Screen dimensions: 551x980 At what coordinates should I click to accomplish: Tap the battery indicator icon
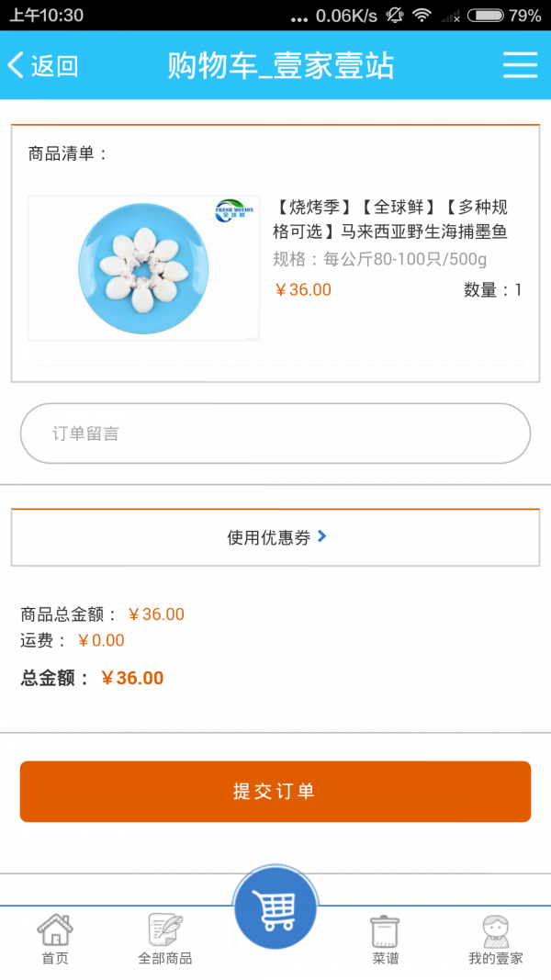point(485,16)
